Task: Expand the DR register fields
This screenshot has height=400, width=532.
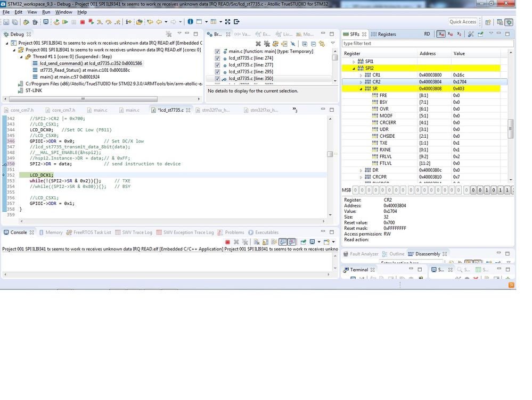Action: (361, 170)
